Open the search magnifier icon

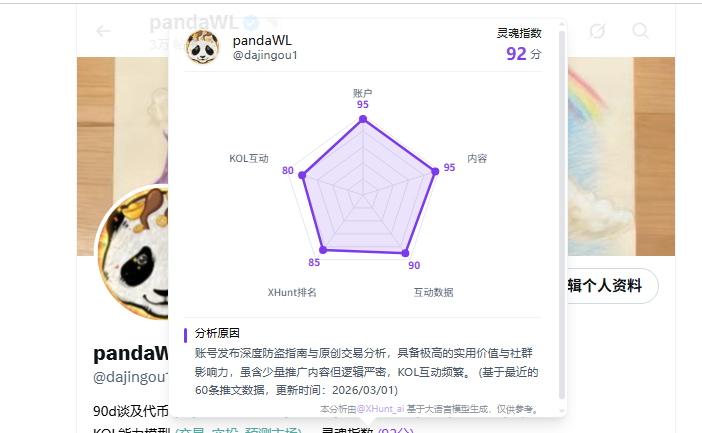pos(640,31)
